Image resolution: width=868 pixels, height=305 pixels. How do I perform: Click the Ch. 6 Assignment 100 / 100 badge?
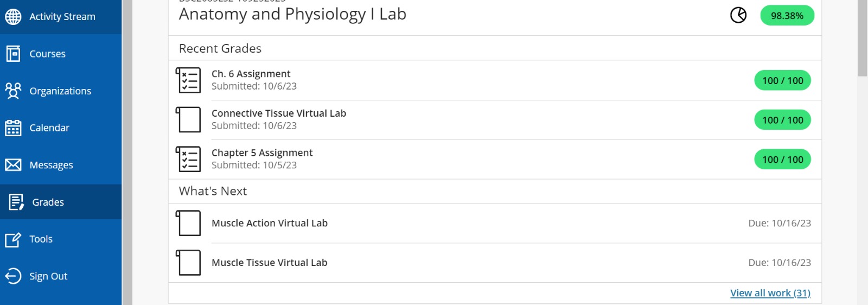point(782,81)
